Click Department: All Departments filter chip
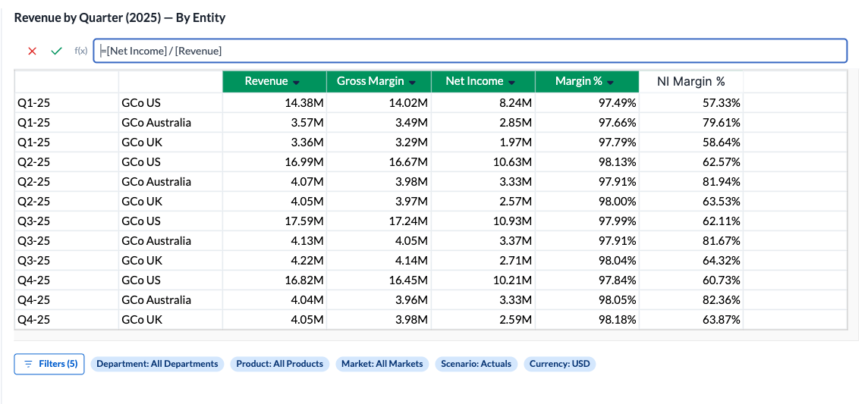 click(157, 364)
